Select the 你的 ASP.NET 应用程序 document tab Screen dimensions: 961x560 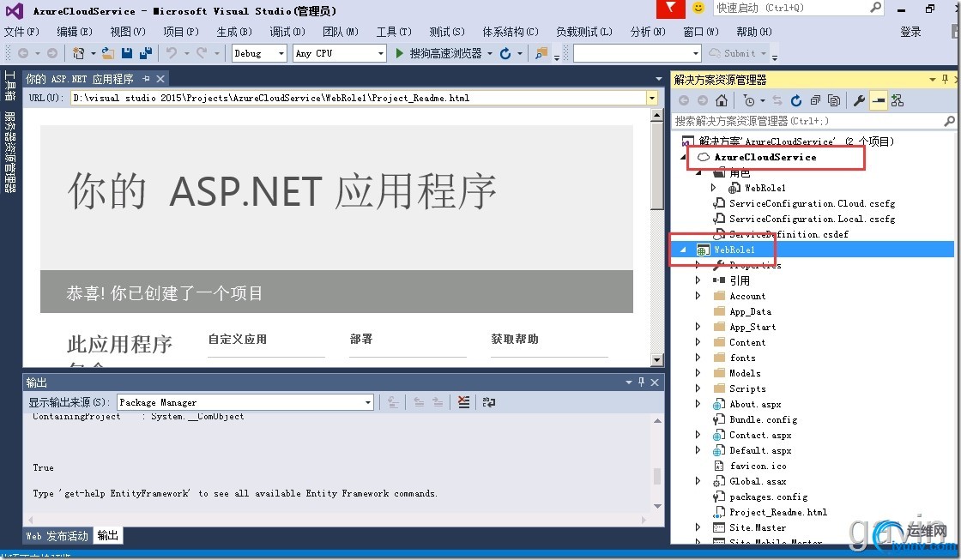[80, 79]
